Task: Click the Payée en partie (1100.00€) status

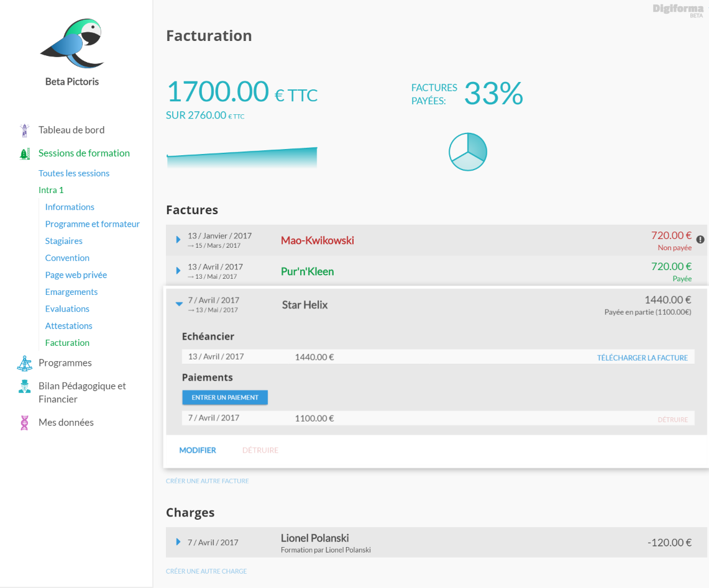Action: point(647,312)
